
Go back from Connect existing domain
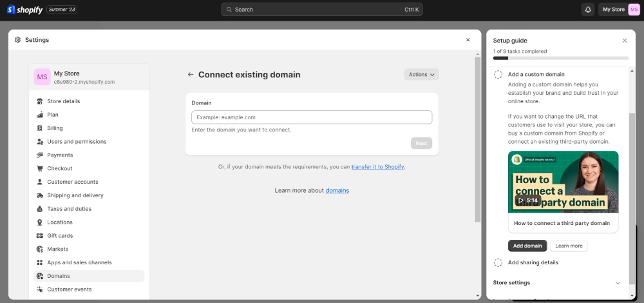[191, 74]
